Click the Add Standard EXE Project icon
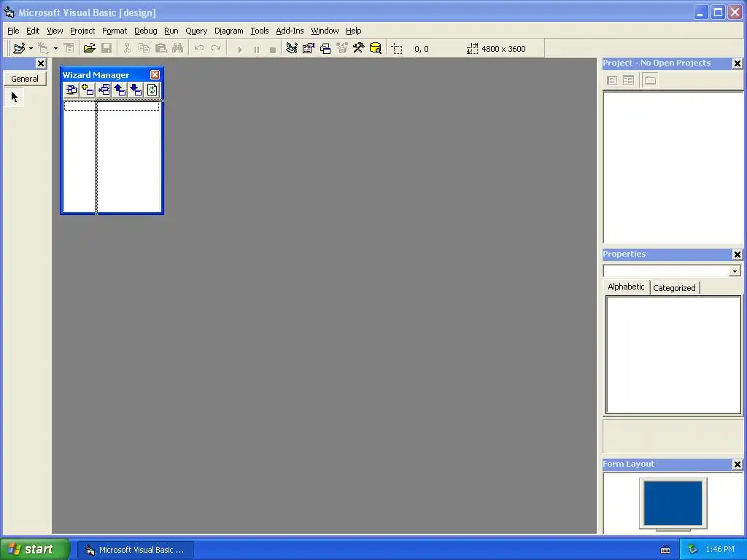747x560 pixels. coord(18,48)
